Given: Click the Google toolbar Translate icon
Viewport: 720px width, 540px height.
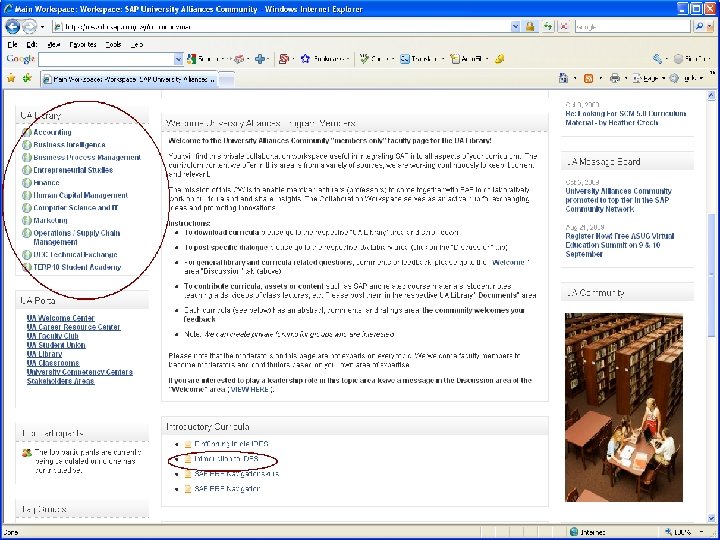Looking at the screenshot, I should 405,59.
